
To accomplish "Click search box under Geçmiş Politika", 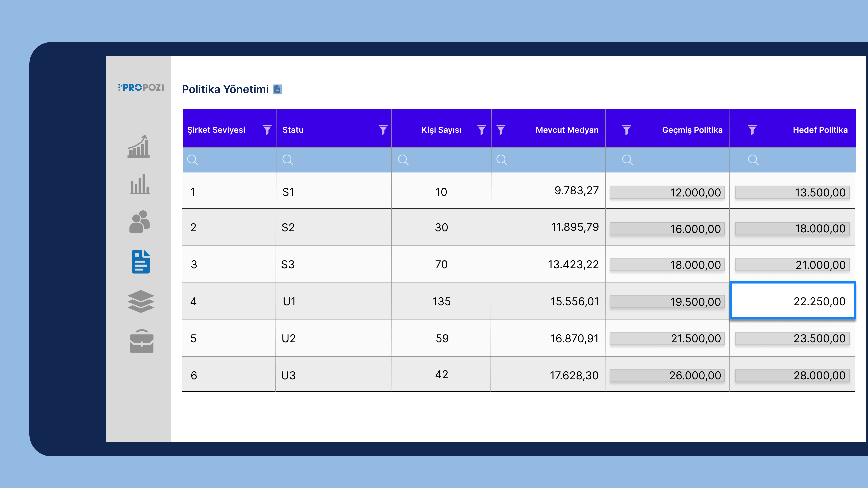I will coord(668,160).
